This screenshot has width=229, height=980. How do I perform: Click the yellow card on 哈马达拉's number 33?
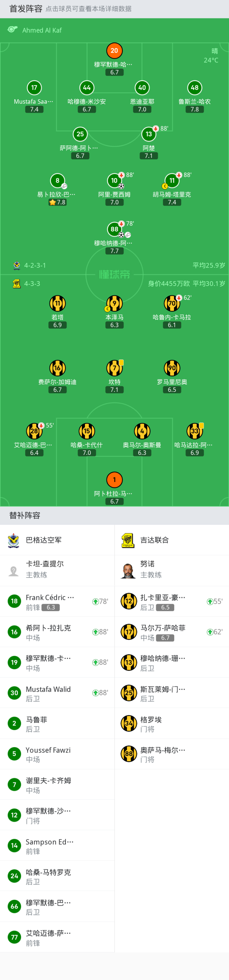tap(201, 425)
